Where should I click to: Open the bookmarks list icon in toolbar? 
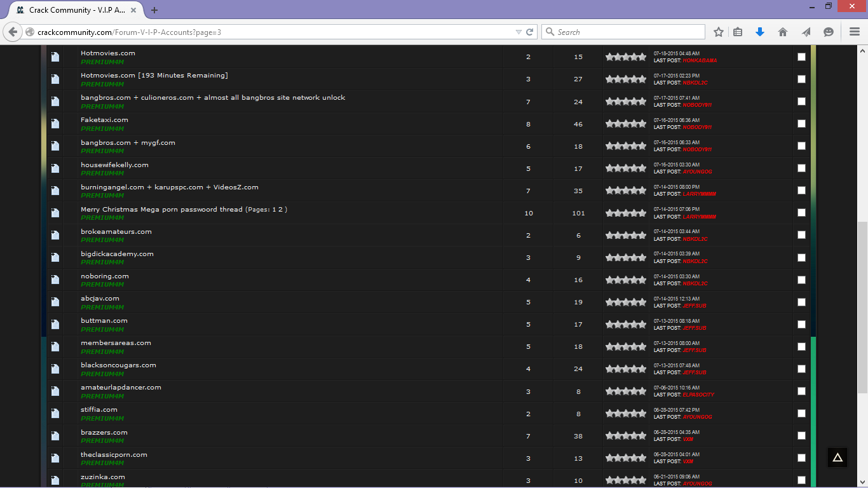coord(738,32)
